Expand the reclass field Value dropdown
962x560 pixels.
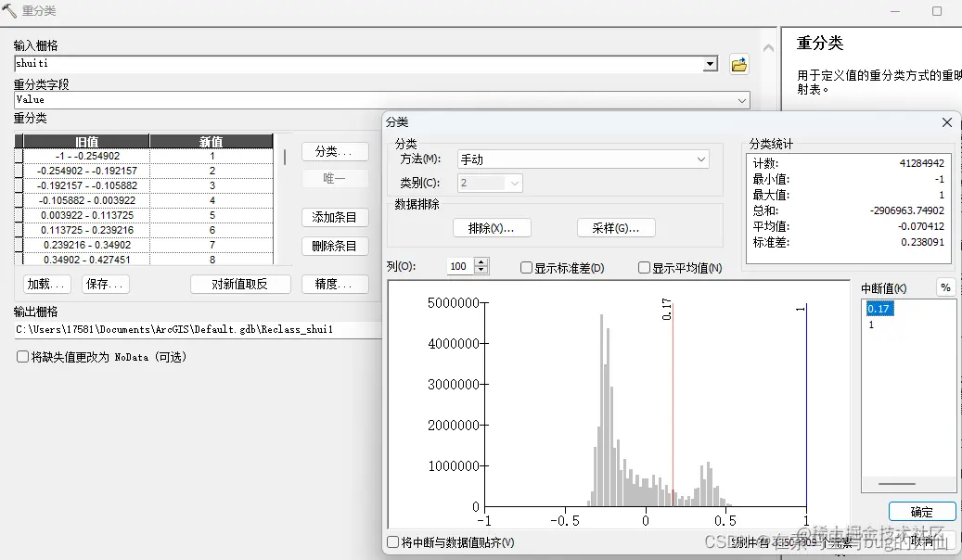(742, 100)
